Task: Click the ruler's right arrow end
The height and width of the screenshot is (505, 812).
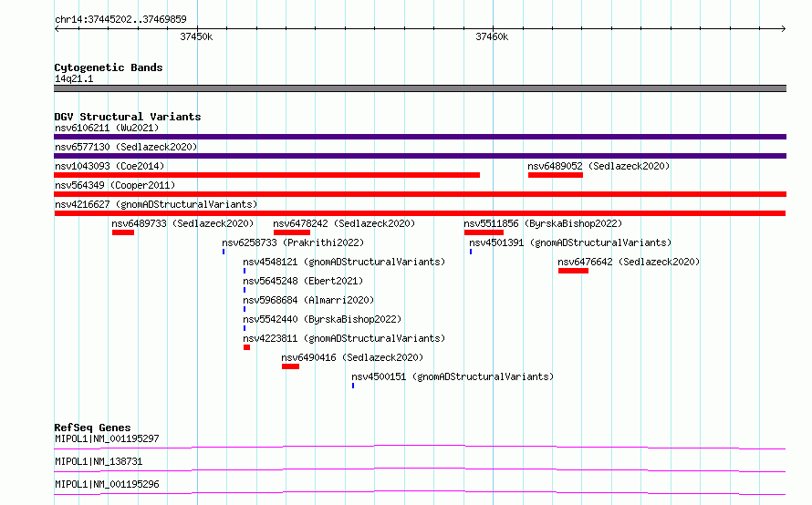Action: point(784,28)
